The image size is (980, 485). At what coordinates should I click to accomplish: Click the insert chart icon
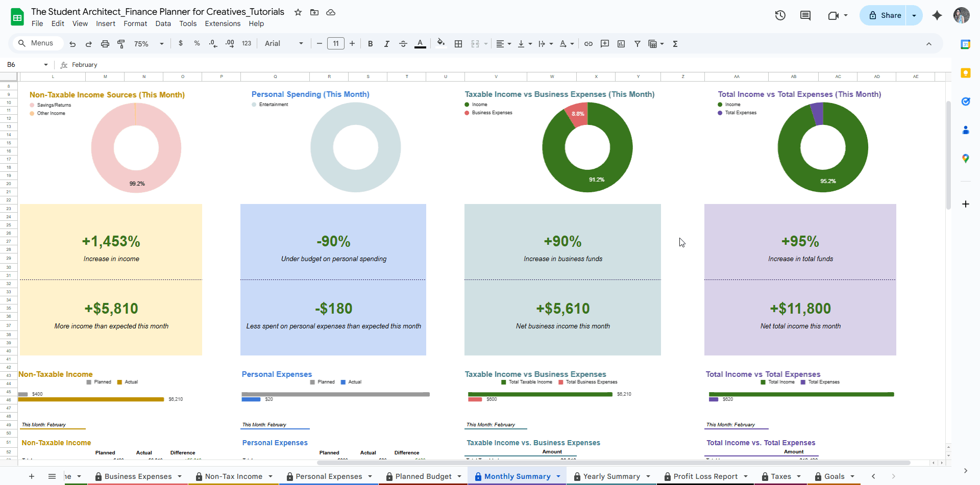621,44
